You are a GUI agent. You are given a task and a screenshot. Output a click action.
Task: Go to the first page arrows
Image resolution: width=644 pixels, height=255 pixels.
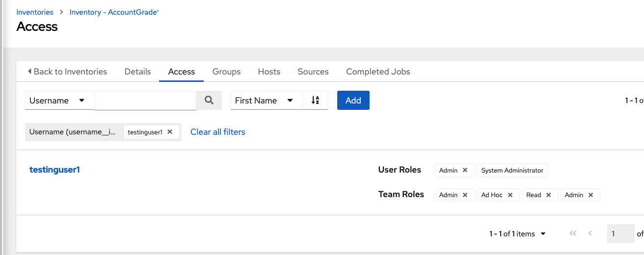(572, 234)
